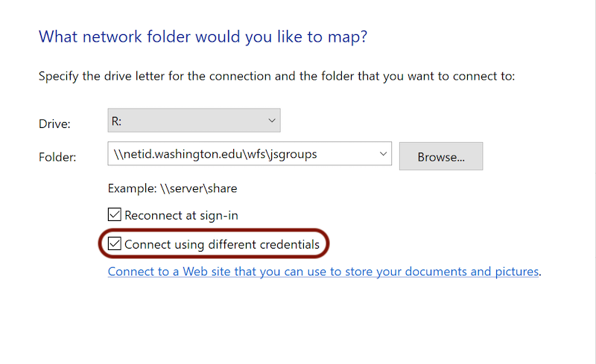The height and width of the screenshot is (364, 596).
Task: Open the Web site storage link
Action: coord(323,271)
